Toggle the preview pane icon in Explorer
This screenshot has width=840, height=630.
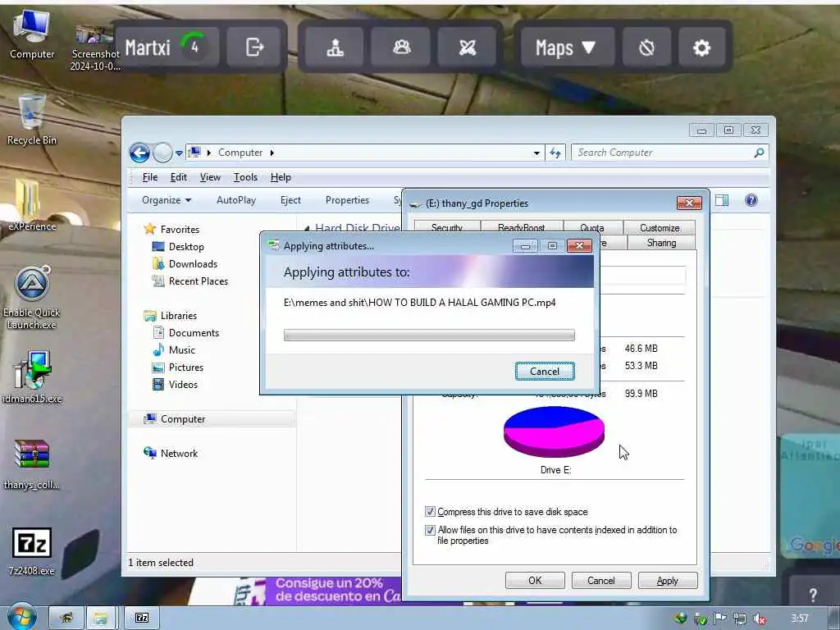[x=722, y=200]
